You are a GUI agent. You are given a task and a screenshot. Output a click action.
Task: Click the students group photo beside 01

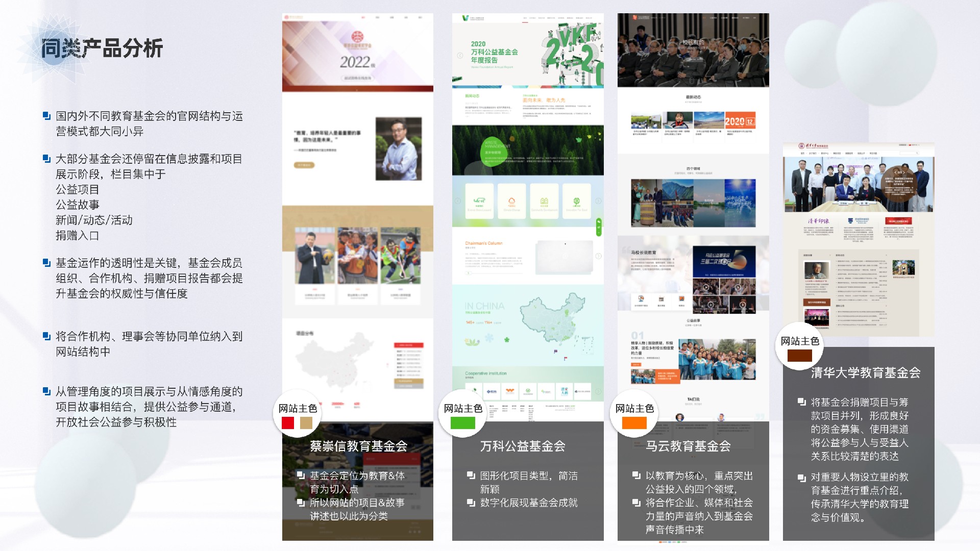(x=717, y=359)
